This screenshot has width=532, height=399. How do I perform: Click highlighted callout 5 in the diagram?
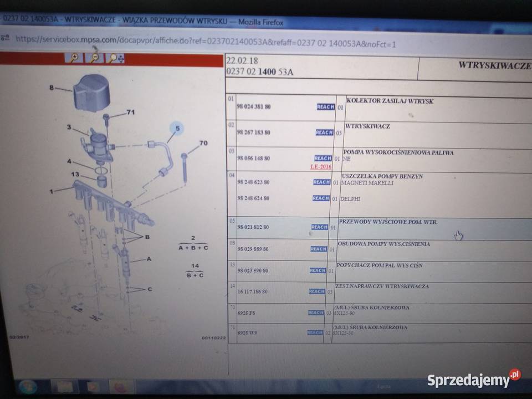coord(177,129)
